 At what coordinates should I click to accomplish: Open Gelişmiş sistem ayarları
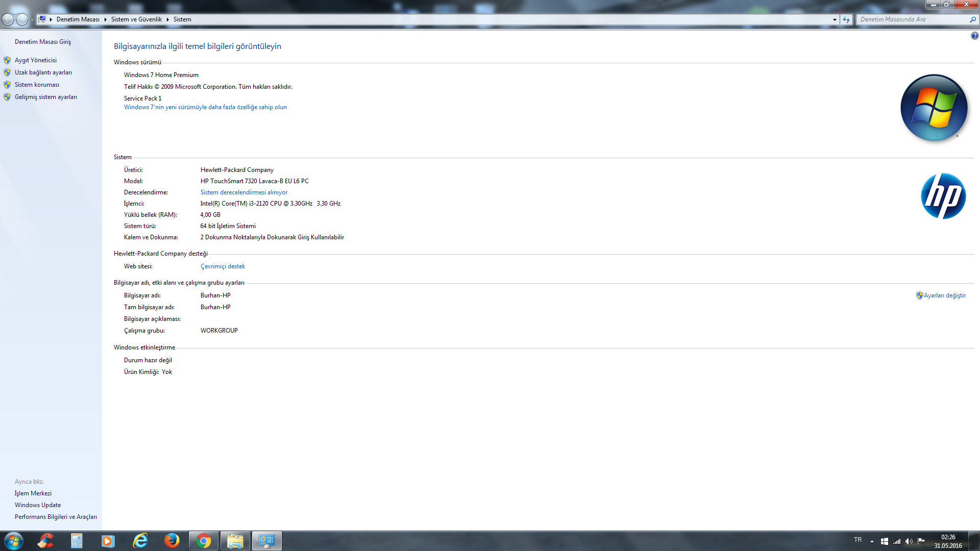pos(46,97)
